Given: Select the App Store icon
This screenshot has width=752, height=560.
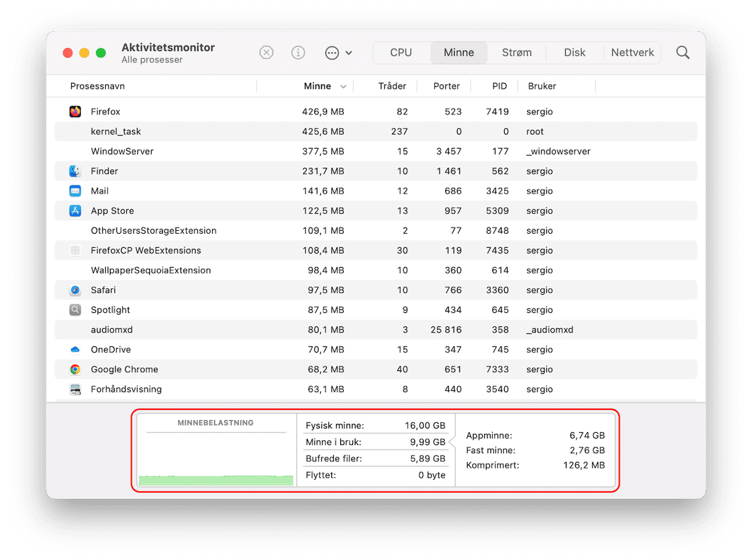Looking at the screenshot, I should (x=75, y=210).
